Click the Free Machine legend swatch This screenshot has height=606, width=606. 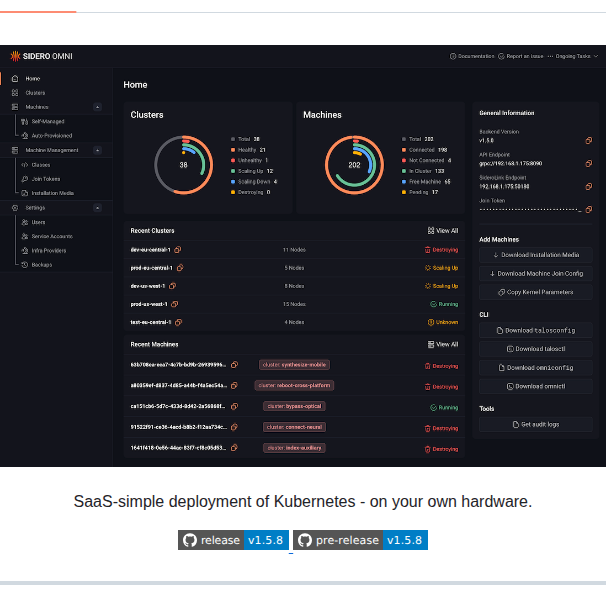pos(404,182)
